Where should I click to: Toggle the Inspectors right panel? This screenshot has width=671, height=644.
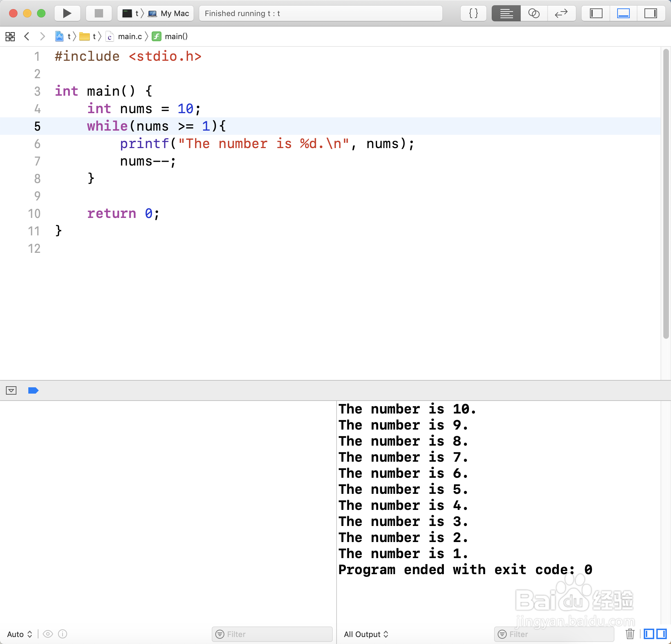[x=650, y=13]
